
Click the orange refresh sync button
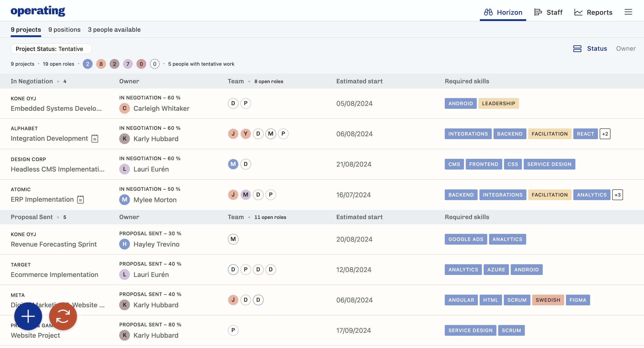point(63,316)
